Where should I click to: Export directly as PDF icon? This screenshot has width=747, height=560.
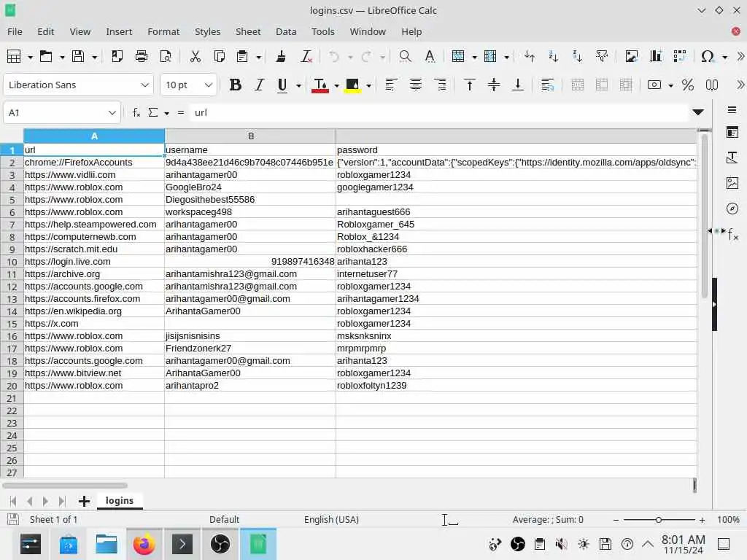click(117, 56)
